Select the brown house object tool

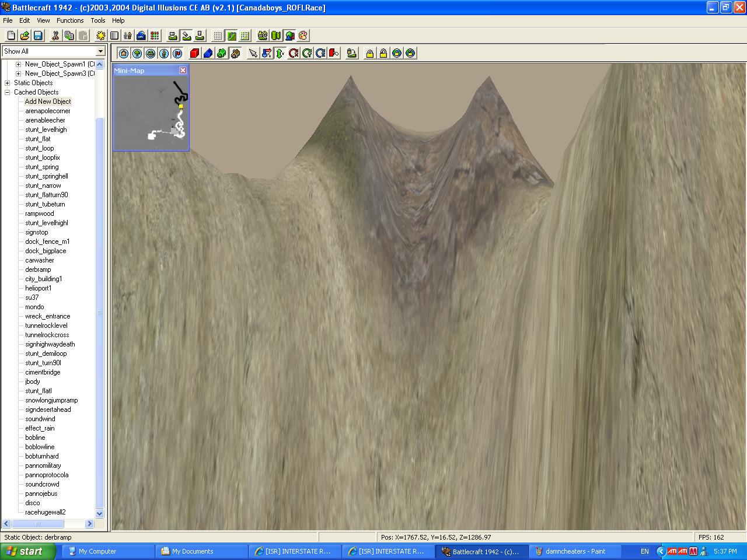tap(235, 53)
